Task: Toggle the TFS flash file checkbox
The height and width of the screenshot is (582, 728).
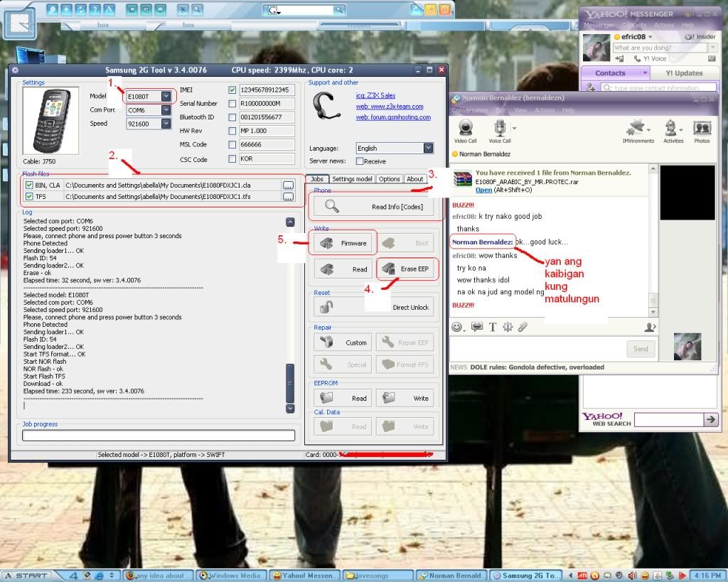Action: point(29,196)
